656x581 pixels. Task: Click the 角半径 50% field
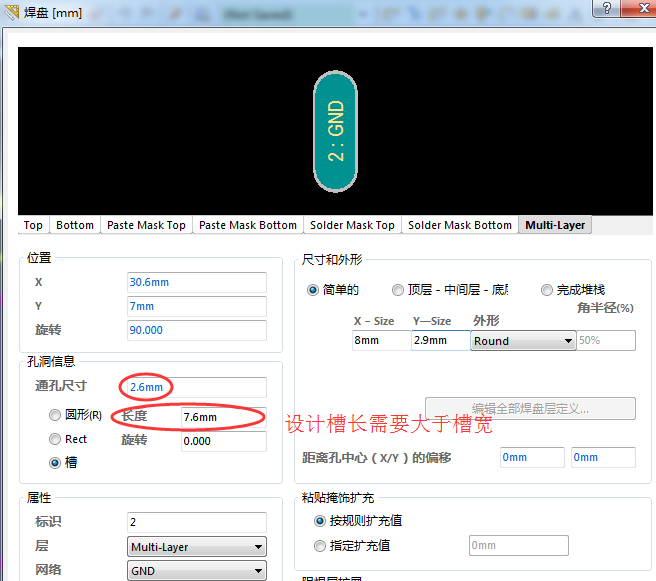606,340
